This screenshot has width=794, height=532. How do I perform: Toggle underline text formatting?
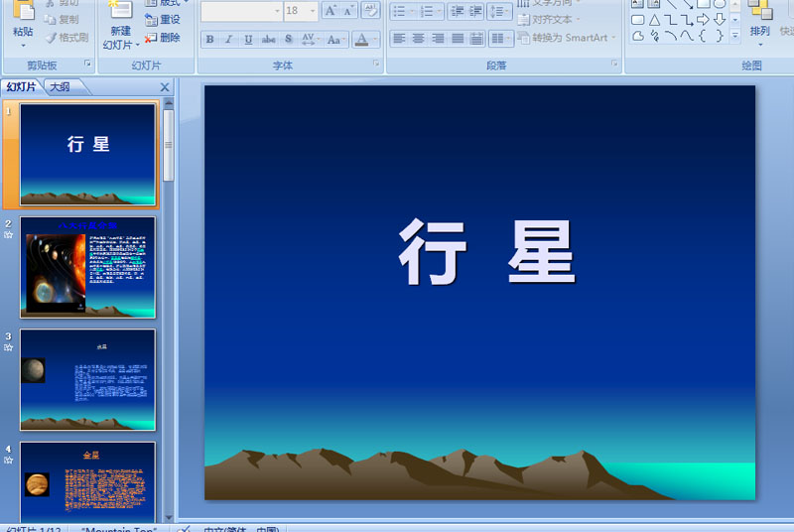click(x=248, y=40)
